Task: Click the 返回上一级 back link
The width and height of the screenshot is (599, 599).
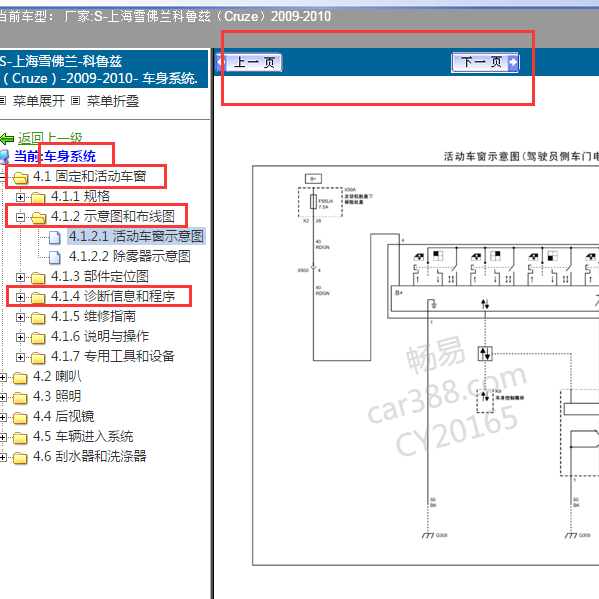Action: [x=50, y=138]
